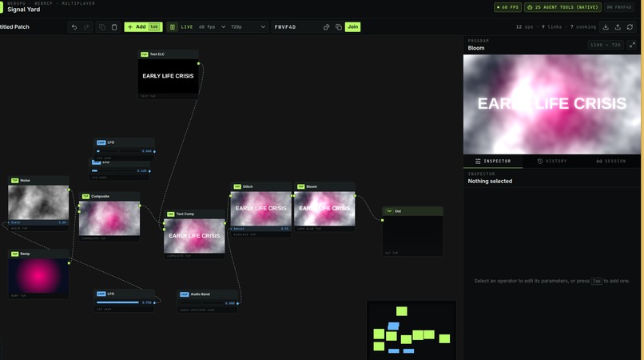Select the Ramp TOP node header
Image resolution: width=644 pixels, height=360 pixels.
[x=38, y=254]
